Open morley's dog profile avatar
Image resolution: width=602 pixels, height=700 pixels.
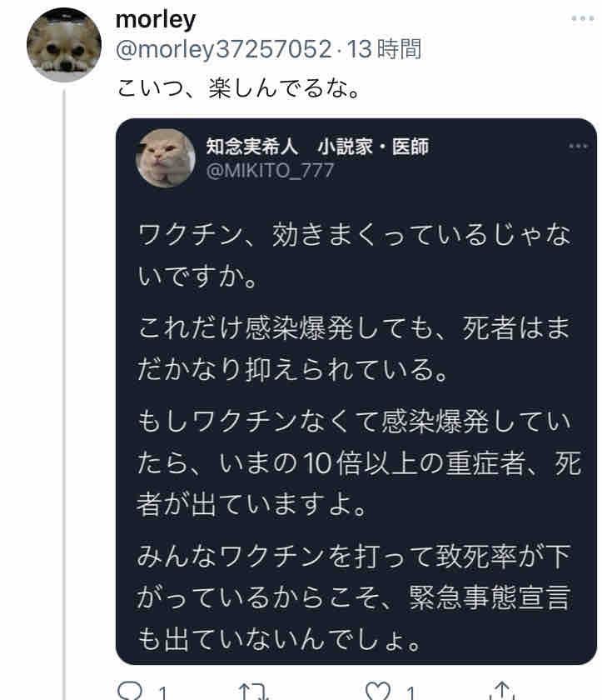coord(64,46)
